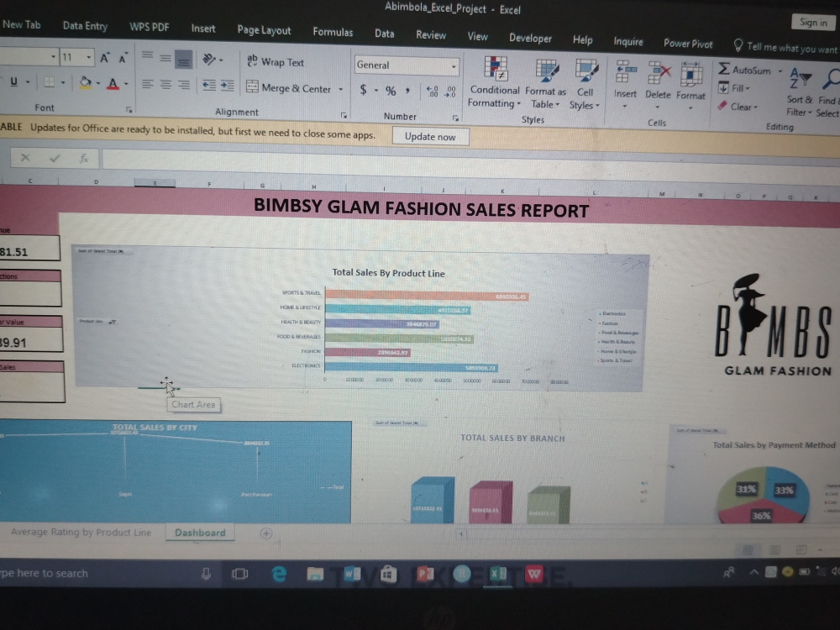This screenshot has height=630, width=840.
Task: Click the Borders icon
Action: (50, 82)
